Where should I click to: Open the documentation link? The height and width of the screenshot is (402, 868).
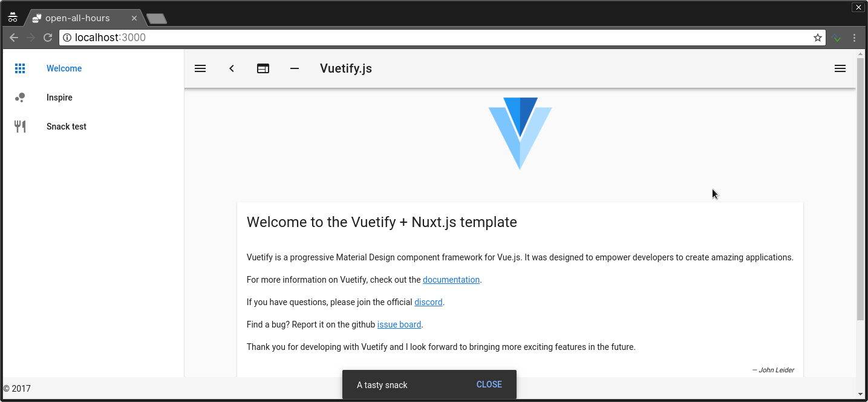click(x=451, y=280)
